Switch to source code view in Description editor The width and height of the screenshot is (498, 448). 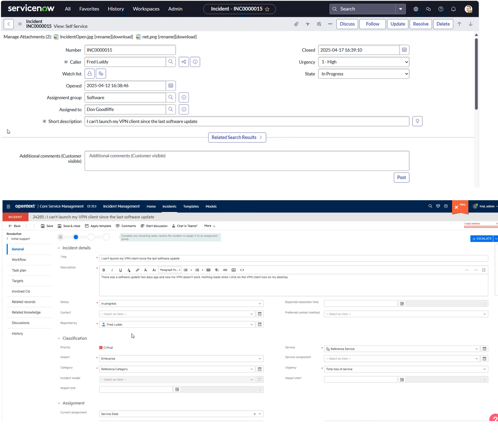242,270
